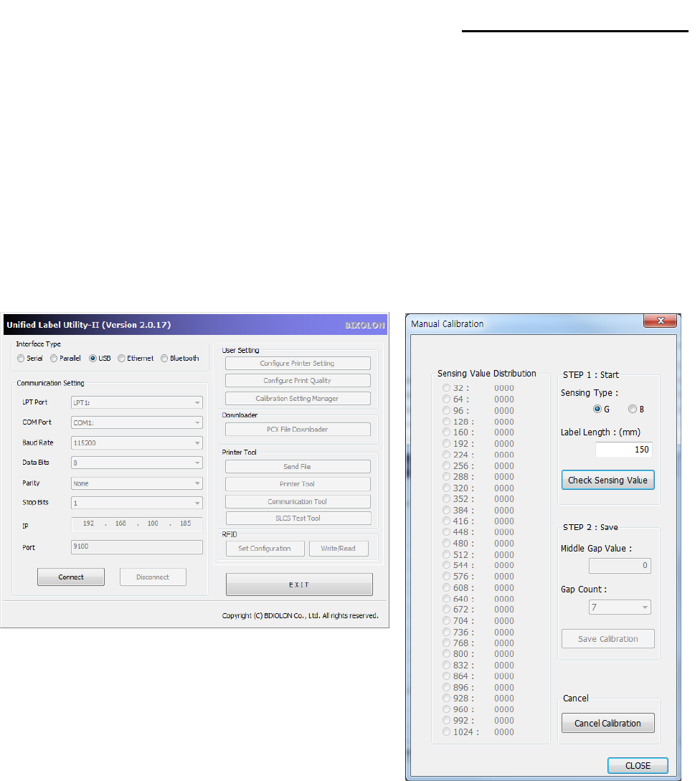The height and width of the screenshot is (781, 700).
Task: Launch the SLCS Test Tool
Action: (298, 518)
